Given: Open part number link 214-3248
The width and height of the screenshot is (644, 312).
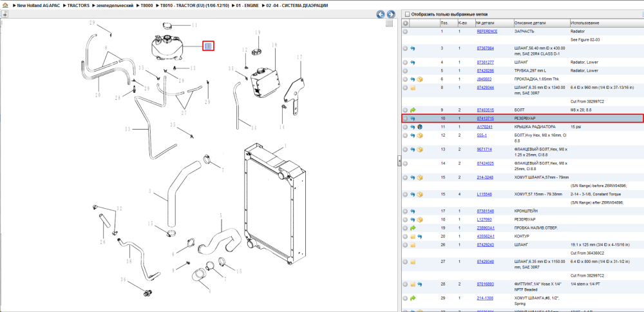Looking at the screenshot, I should tap(484, 177).
